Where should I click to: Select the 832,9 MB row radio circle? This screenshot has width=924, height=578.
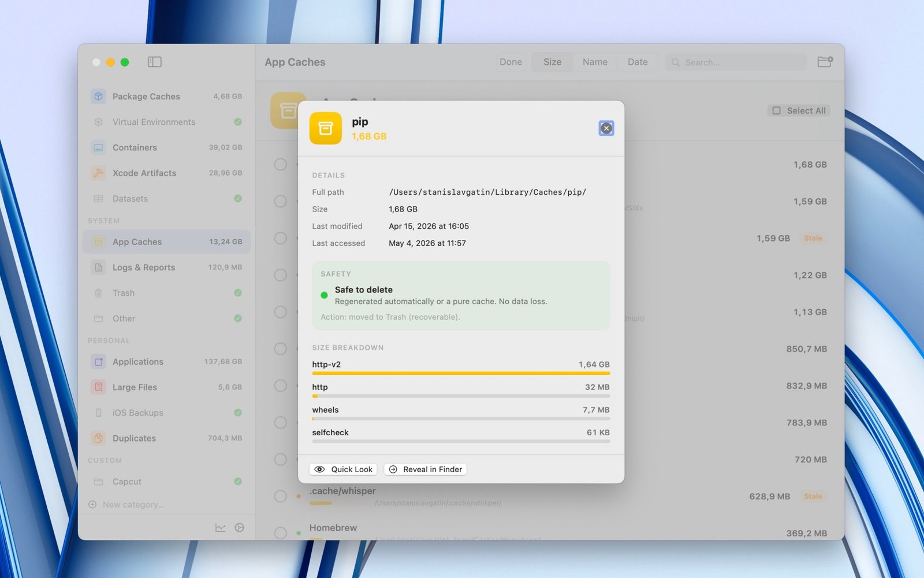coord(281,386)
